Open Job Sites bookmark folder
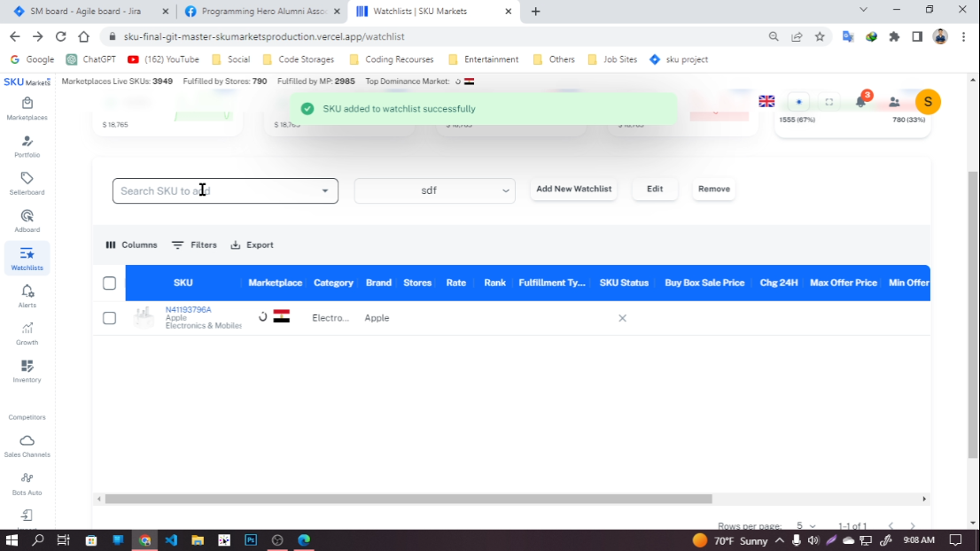Image resolution: width=980 pixels, height=551 pixels. click(612, 59)
